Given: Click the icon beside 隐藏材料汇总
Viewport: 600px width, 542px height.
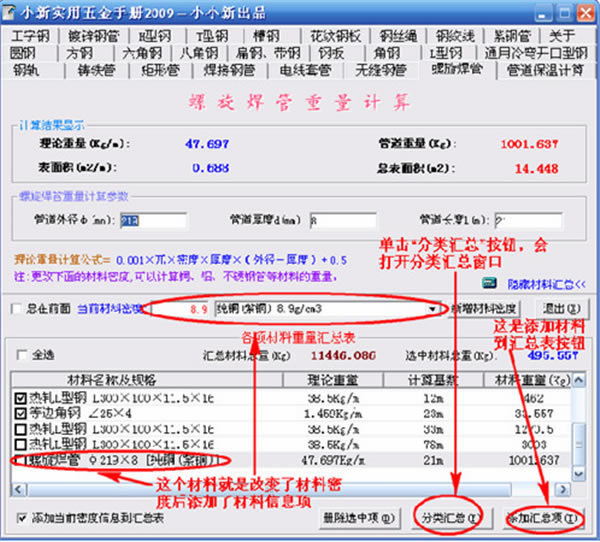Looking at the screenshot, I should [x=489, y=284].
